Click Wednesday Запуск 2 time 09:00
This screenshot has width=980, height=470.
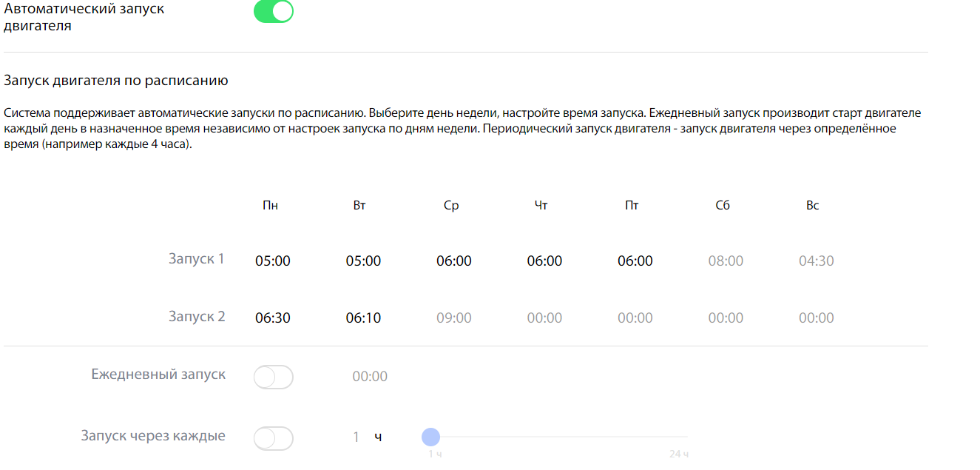click(453, 318)
